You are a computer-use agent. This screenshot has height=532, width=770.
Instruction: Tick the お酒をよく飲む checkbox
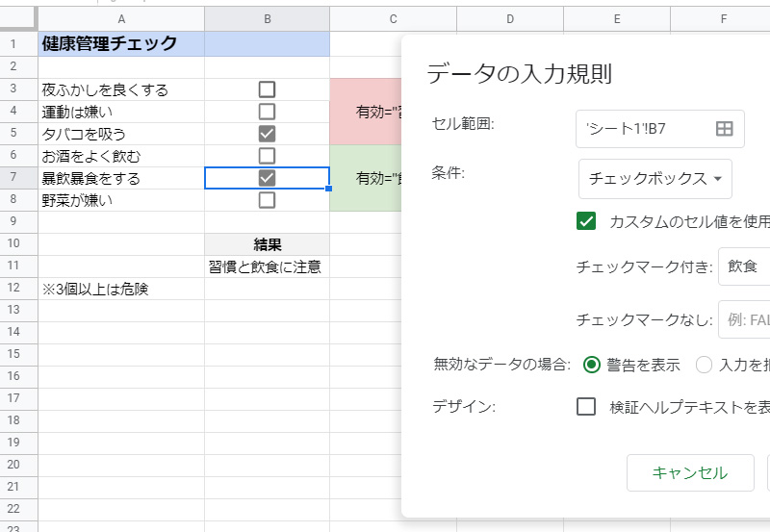[267, 156]
